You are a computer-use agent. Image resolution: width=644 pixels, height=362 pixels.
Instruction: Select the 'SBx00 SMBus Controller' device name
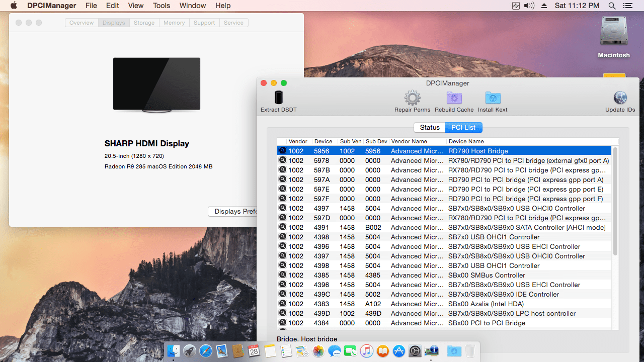click(487, 275)
